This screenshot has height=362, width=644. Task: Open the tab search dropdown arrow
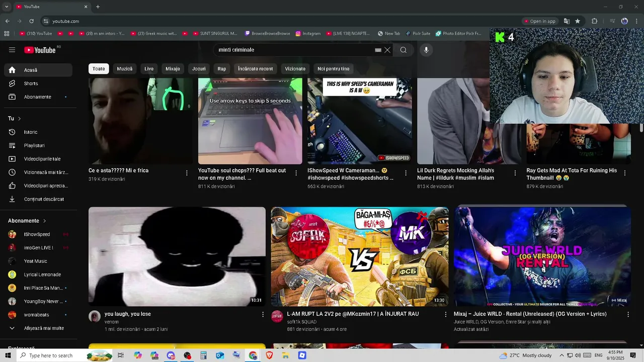[7, 7]
